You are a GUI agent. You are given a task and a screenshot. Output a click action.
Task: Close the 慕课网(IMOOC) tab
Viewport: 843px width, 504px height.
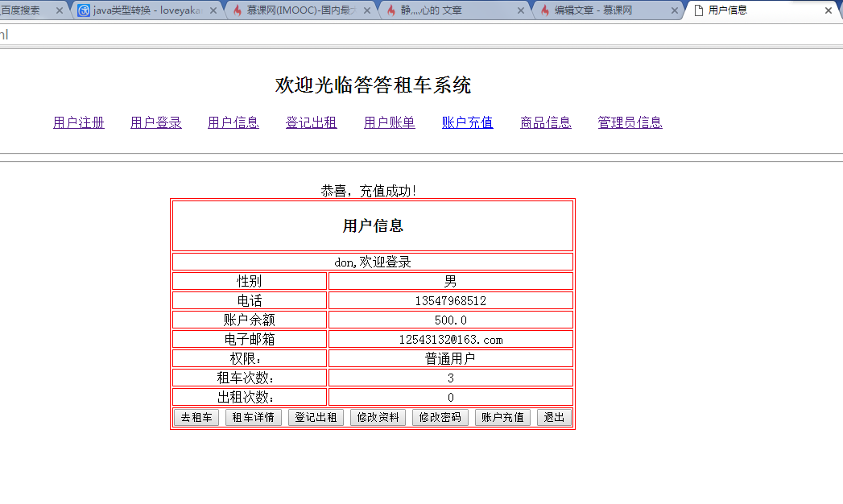pos(366,10)
